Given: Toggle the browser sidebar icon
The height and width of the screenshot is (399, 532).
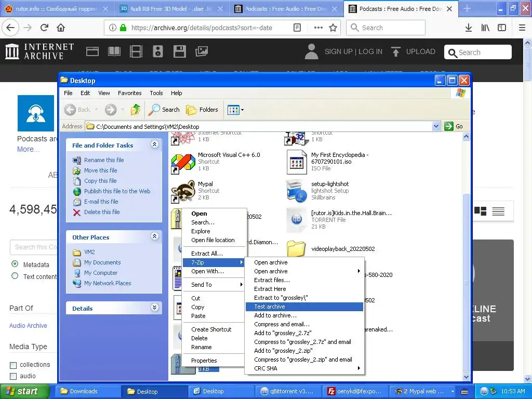Looking at the screenshot, I should pos(502,28).
